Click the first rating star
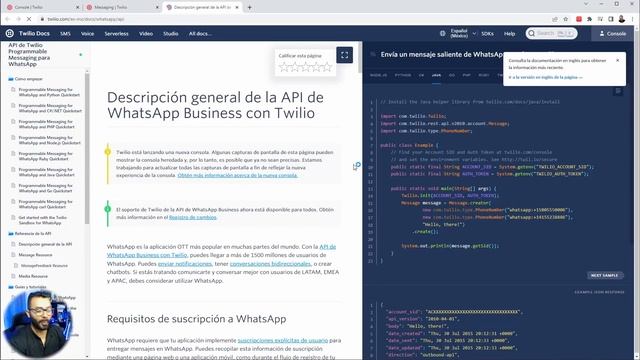640x360 pixels. [x=284, y=67]
